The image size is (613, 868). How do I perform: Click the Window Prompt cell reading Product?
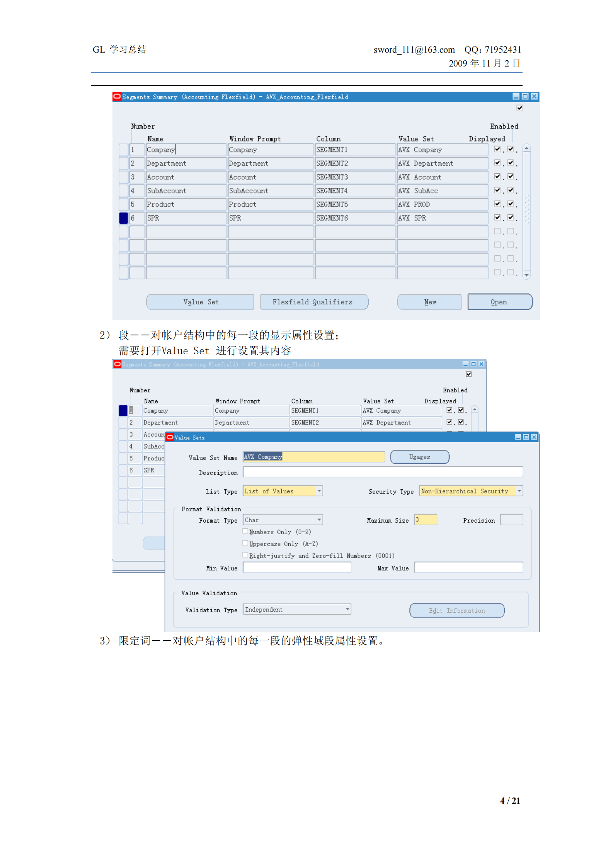271,205
